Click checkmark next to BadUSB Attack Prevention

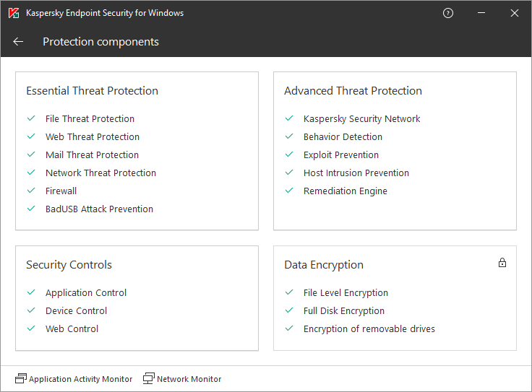coord(31,209)
